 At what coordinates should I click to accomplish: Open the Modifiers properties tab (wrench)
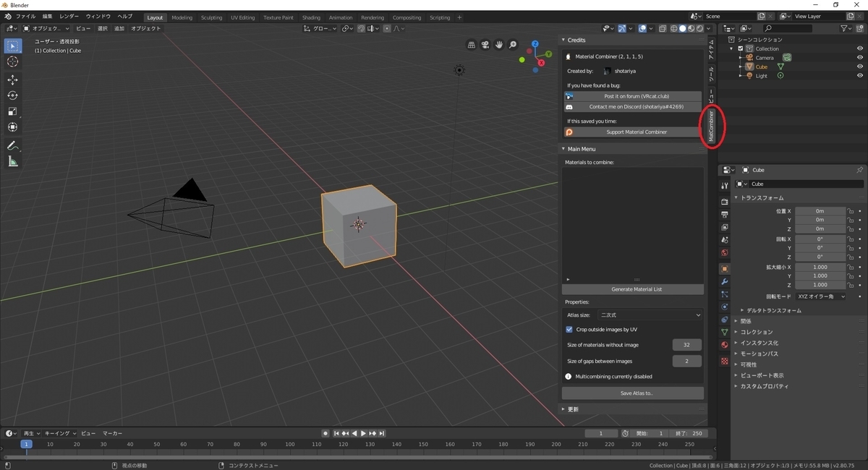(725, 281)
